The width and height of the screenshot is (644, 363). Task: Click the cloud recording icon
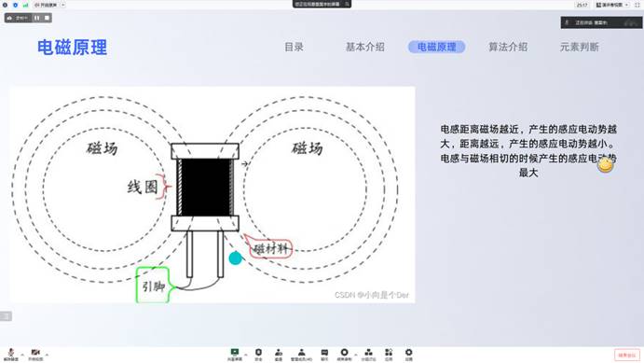(344, 355)
